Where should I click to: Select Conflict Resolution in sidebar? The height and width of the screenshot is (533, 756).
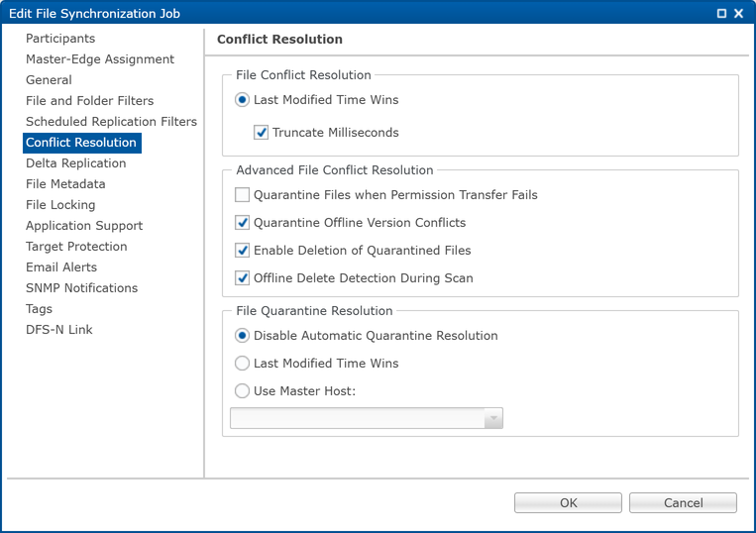click(x=82, y=143)
